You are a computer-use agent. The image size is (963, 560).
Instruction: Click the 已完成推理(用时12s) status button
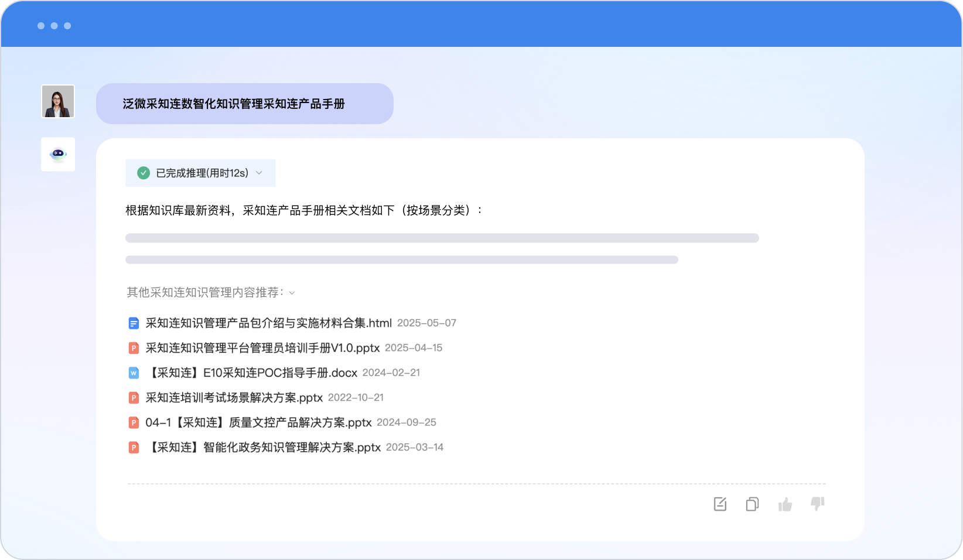[x=202, y=173]
